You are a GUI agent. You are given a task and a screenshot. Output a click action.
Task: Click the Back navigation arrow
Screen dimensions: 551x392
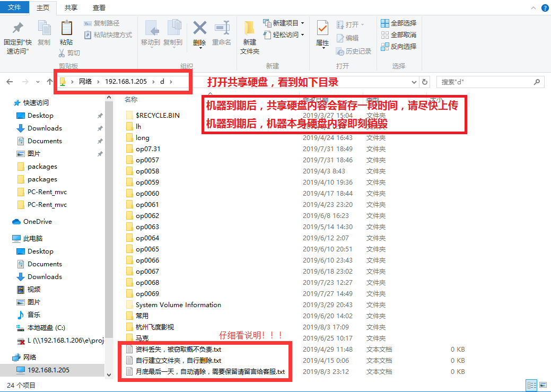(10, 82)
